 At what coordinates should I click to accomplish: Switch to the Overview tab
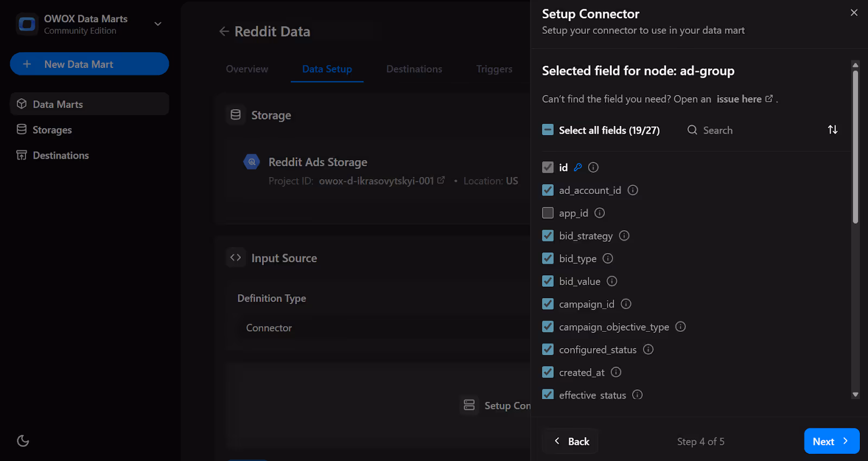click(247, 69)
